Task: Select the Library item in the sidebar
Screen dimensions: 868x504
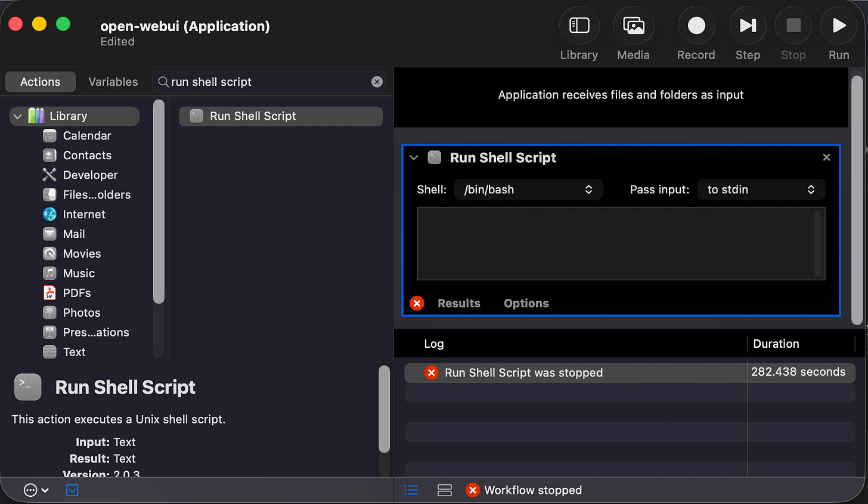Action: 75,116
